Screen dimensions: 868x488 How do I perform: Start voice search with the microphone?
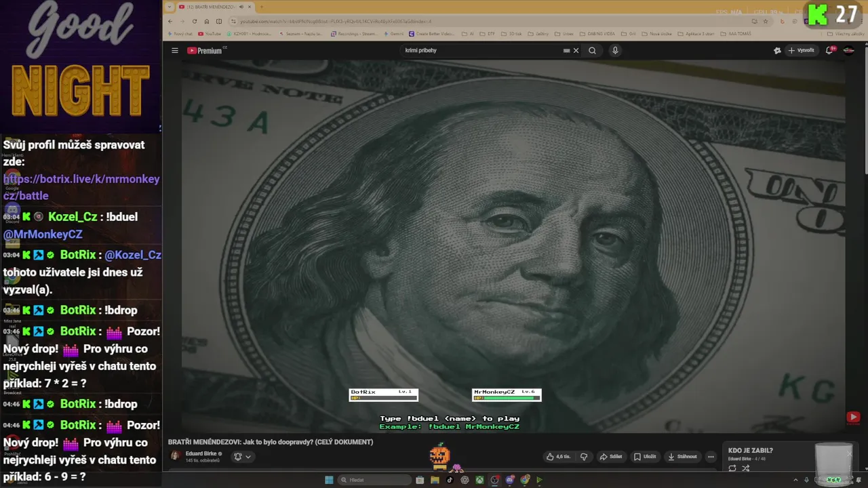point(615,50)
